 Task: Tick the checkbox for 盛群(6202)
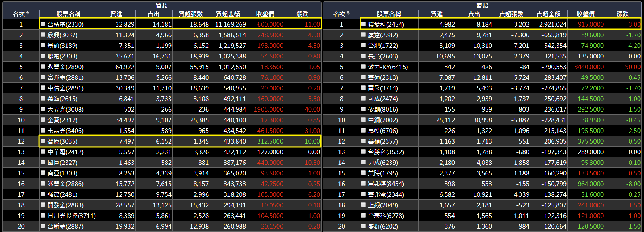click(363, 226)
